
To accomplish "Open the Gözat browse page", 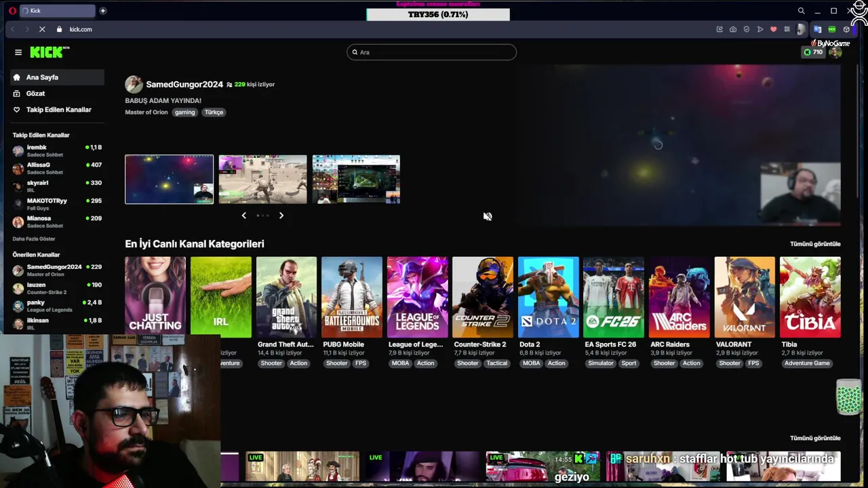I will 57,94.
